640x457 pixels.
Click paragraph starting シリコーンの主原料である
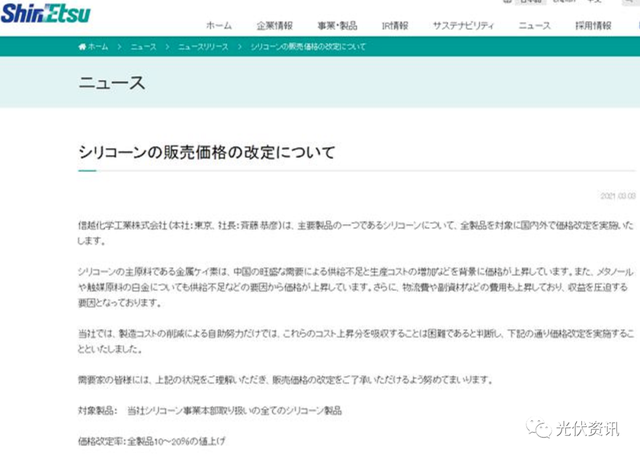(356, 287)
